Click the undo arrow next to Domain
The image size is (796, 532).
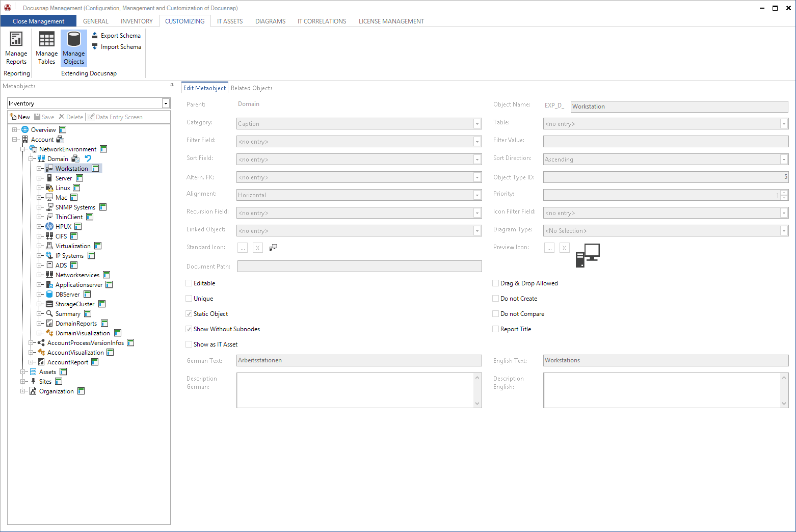click(x=88, y=158)
